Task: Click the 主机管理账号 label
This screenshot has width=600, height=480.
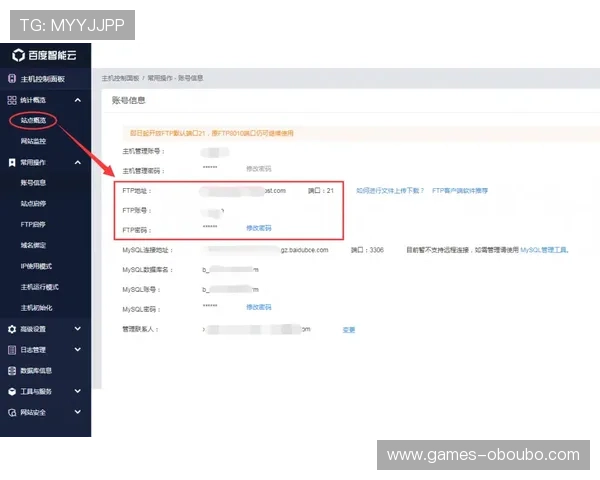Action: [143, 152]
